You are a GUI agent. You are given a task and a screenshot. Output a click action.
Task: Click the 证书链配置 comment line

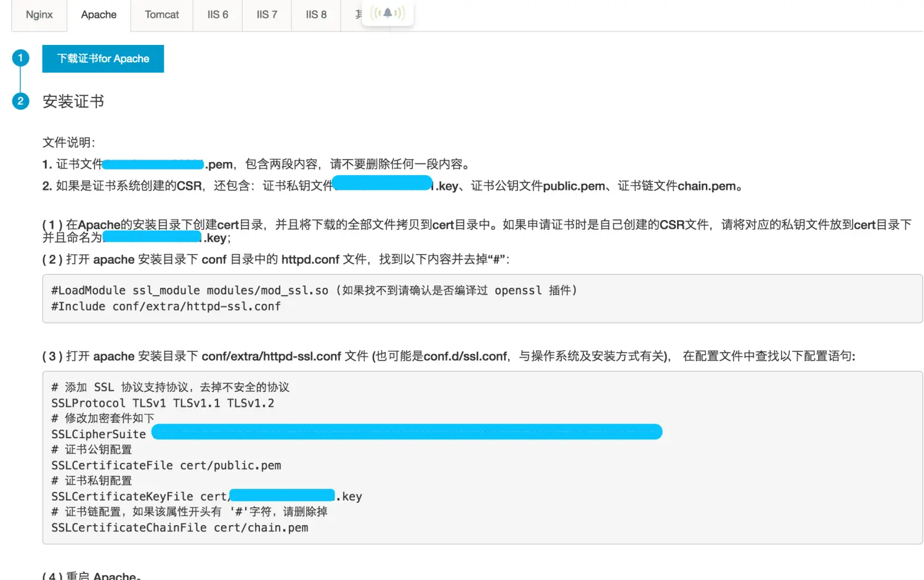189,512
